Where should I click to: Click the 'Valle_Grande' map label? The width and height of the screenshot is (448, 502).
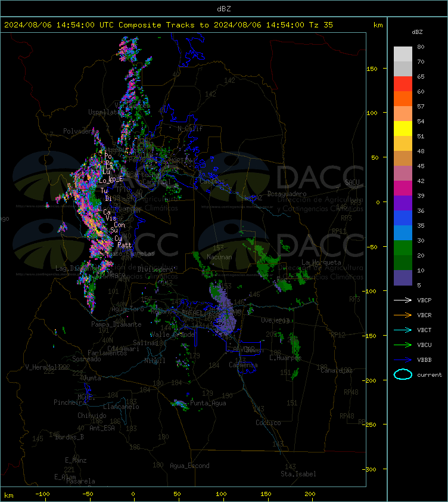[x=173, y=334]
